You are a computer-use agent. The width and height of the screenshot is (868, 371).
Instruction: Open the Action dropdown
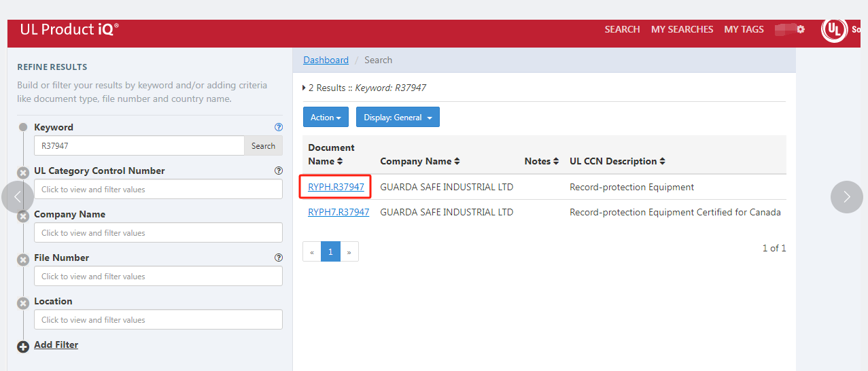(x=326, y=118)
